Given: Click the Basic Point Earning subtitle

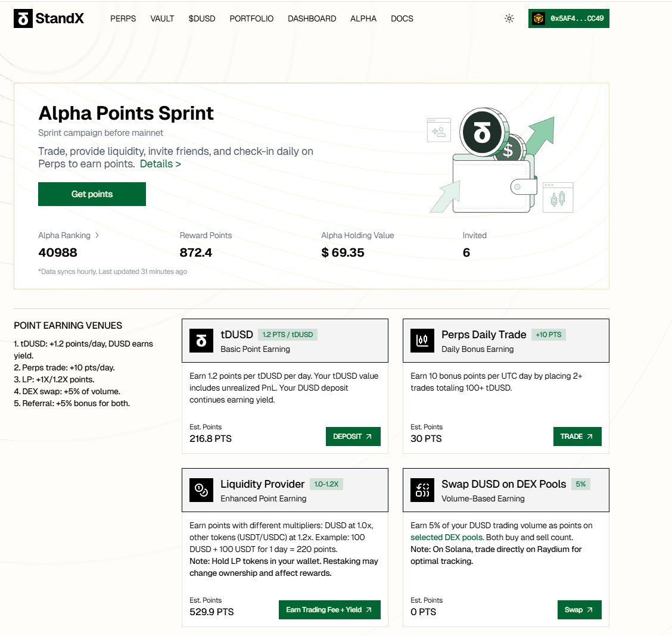Looking at the screenshot, I should pyautogui.click(x=255, y=349).
